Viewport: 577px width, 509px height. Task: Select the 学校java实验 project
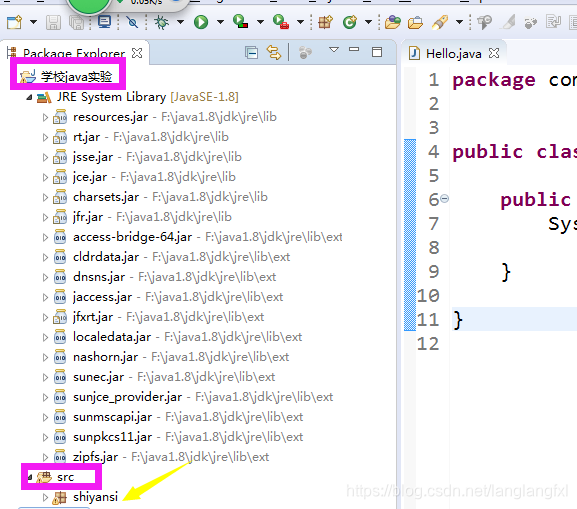click(76, 77)
